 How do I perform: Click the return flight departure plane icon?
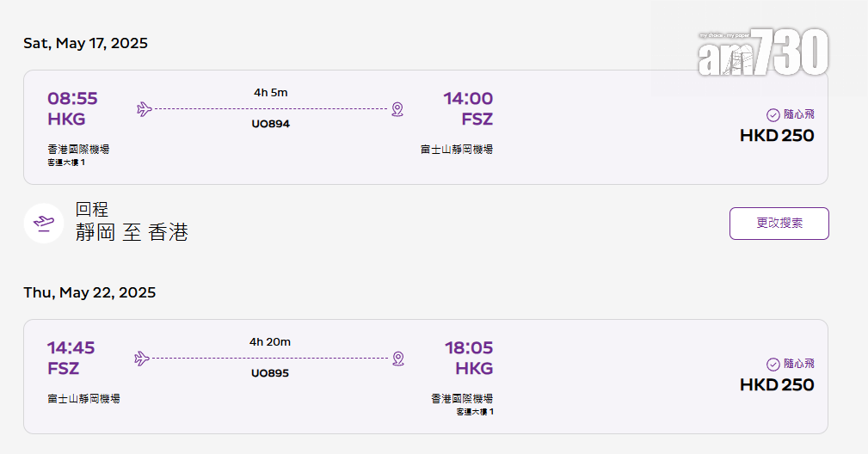click(44, 224)
